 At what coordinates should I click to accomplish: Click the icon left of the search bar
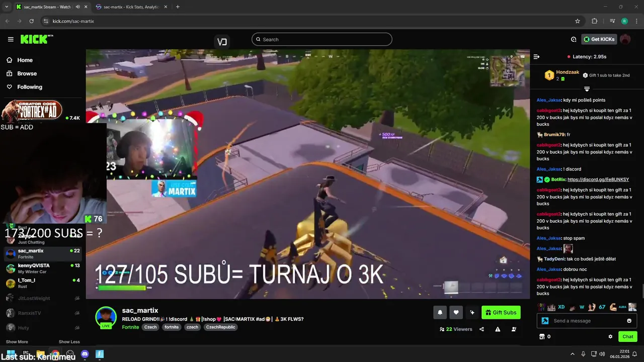click(x=222, y=42)
